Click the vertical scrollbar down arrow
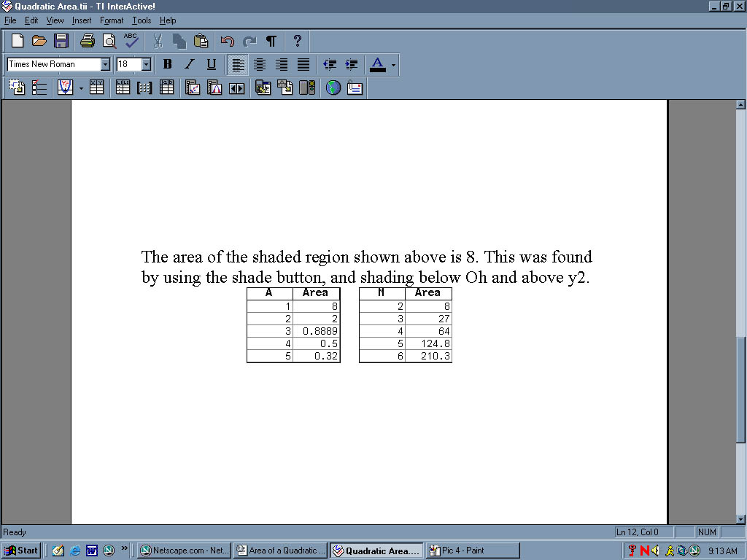The height and width of the screenshot is (560, 747). click(741, 519)
